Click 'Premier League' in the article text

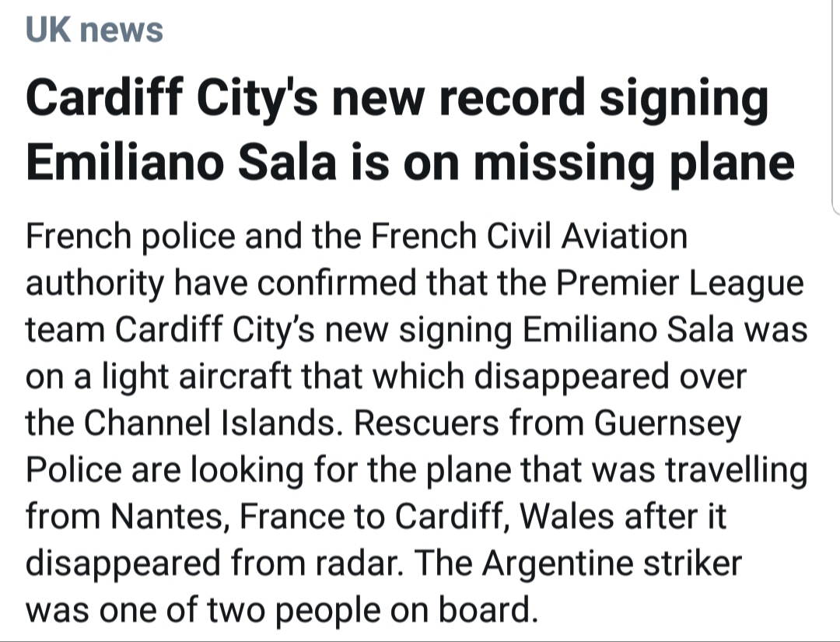coord(680,283)
